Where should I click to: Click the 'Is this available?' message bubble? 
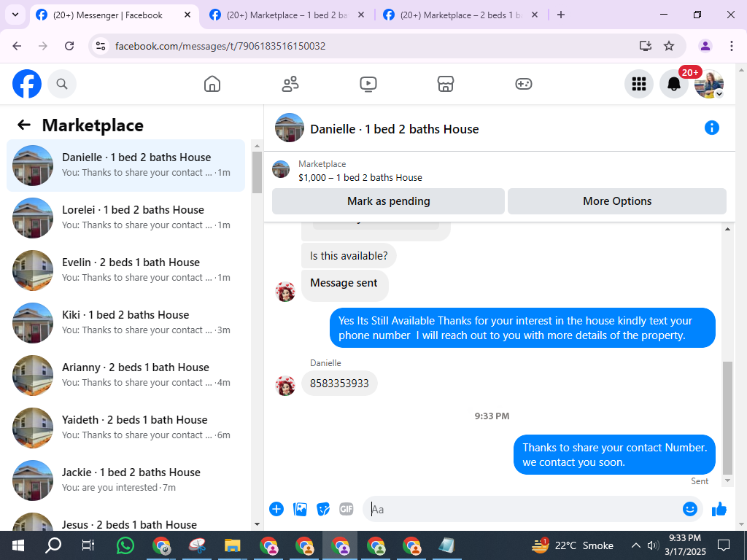(x=349, y=256)
